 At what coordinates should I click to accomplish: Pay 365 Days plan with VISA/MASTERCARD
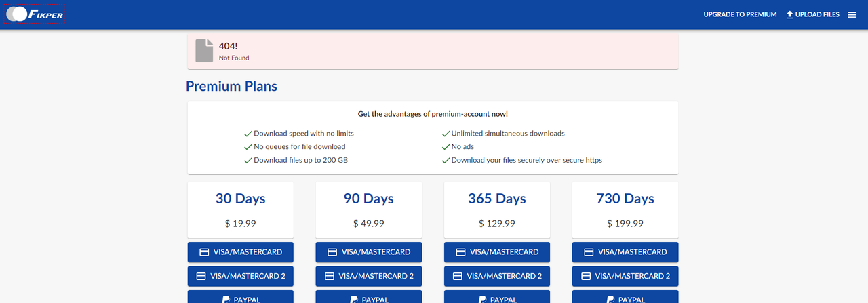(x=497, y=251)
